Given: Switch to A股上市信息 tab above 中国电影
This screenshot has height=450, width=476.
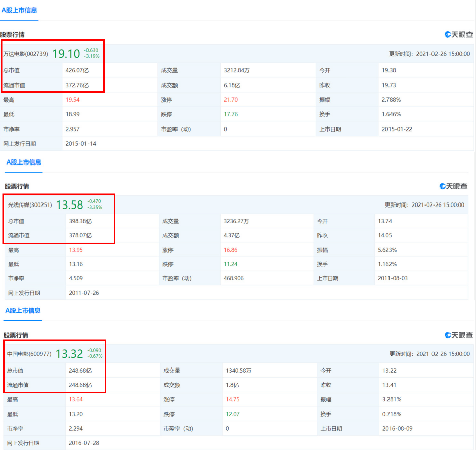Looking at the screenshot, I should (x=23, y=310).
